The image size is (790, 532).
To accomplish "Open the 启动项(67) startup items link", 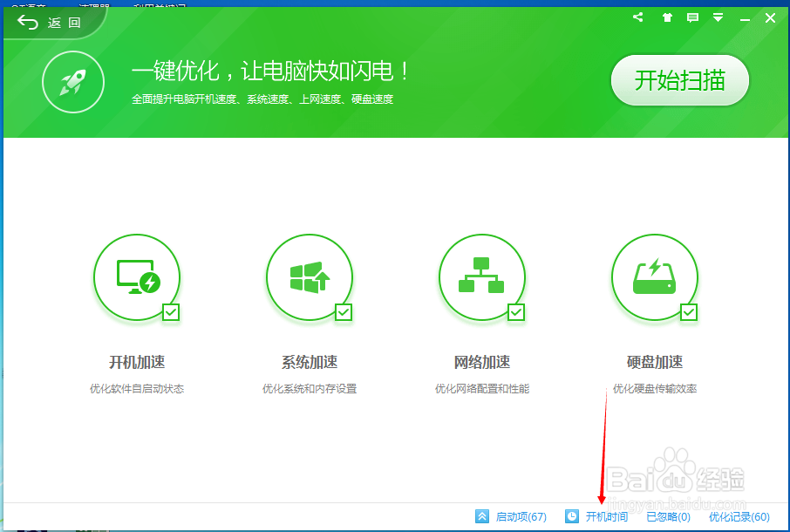I will point(521,516).
